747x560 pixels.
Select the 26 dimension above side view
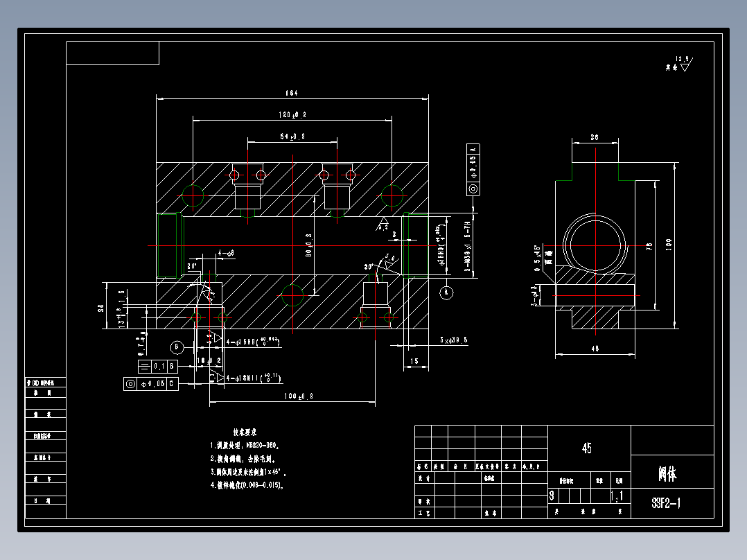(x=595, y=137)
